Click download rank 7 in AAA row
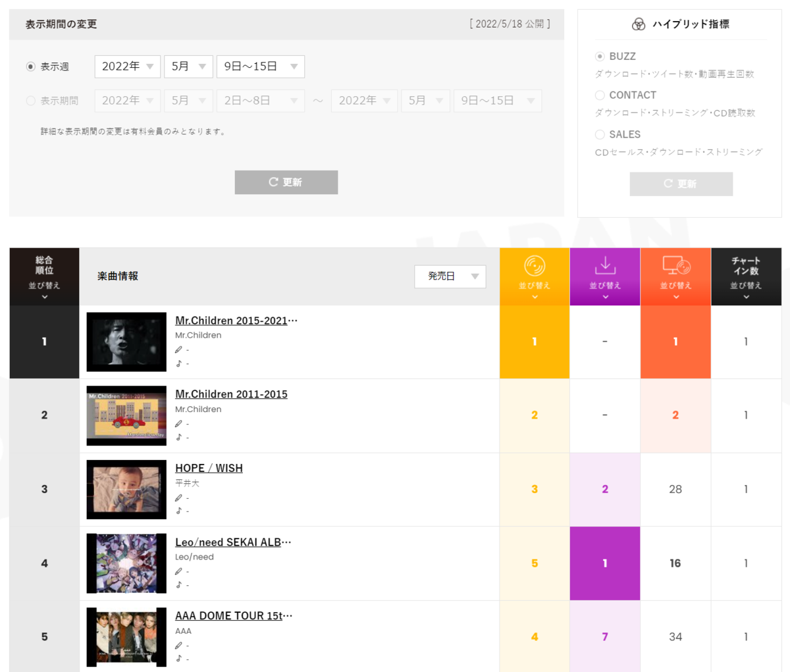 tap(605, 637)
